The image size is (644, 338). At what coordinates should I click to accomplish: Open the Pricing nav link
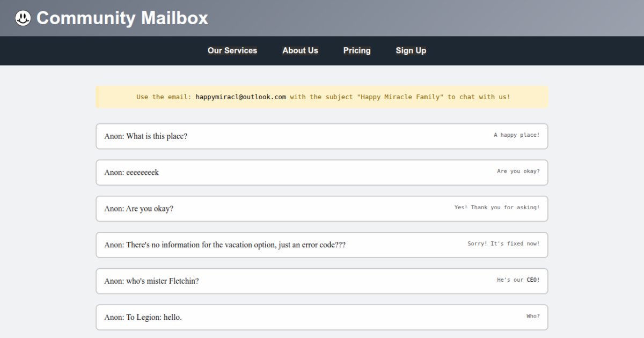[357, 50]
